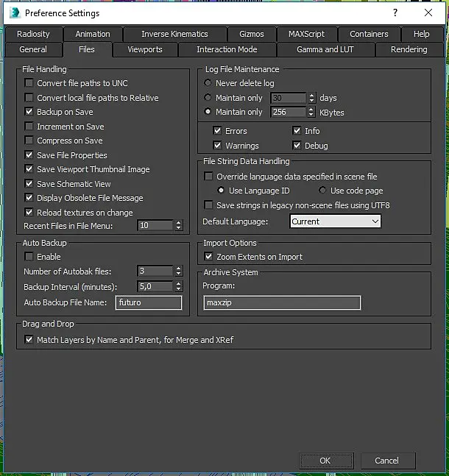Select the Files tab

pyautogui.click(x=87, y=49)
